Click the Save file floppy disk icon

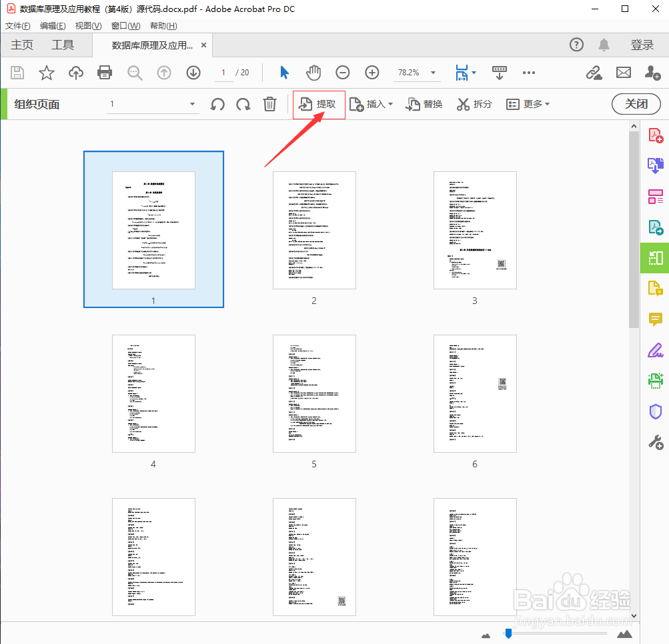(17, 73)
